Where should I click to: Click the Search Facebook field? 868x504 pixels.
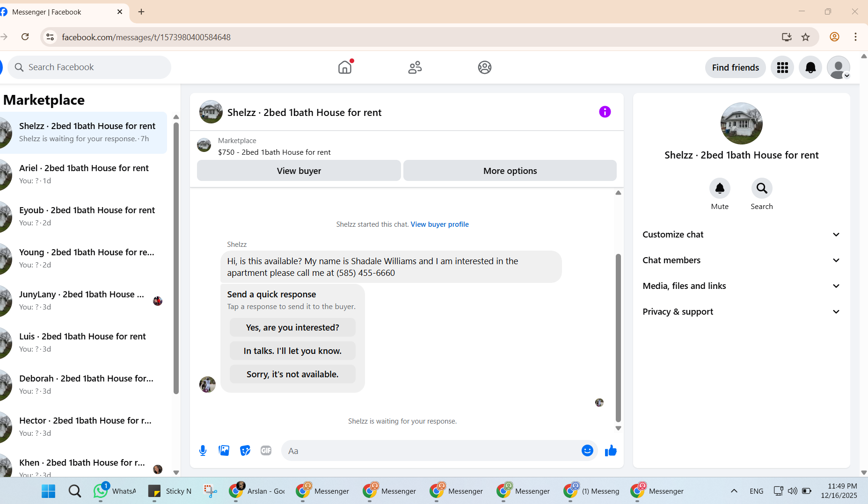click(x=89, y=67)
